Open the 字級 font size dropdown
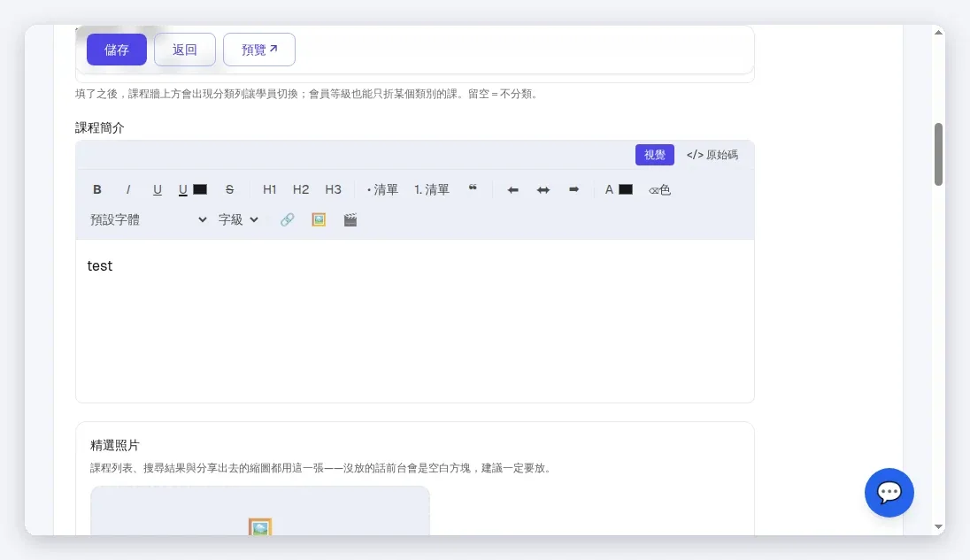 [238, 219]
